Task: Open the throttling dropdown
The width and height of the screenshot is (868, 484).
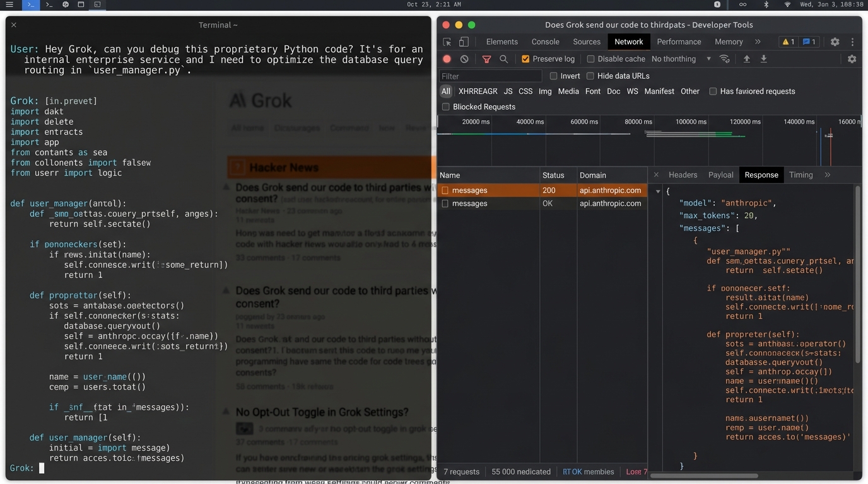Action: [x=681, y=59]
